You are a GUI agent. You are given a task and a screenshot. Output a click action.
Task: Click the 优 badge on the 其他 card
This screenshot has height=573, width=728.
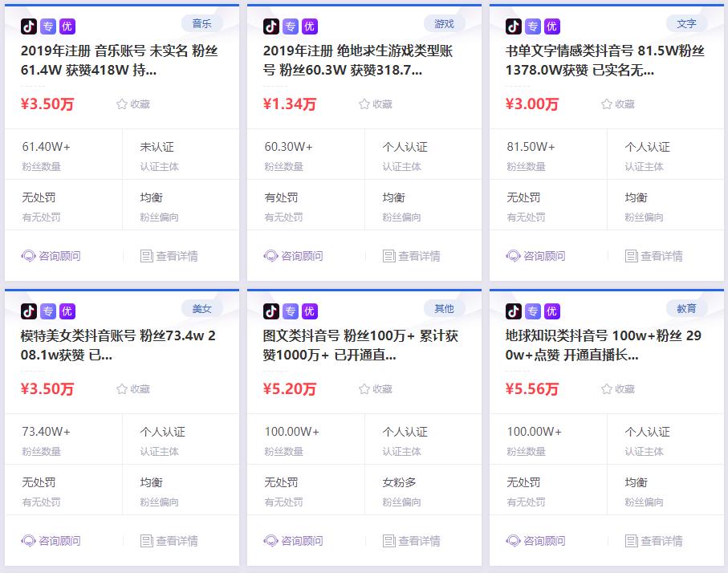coord(310,311)
